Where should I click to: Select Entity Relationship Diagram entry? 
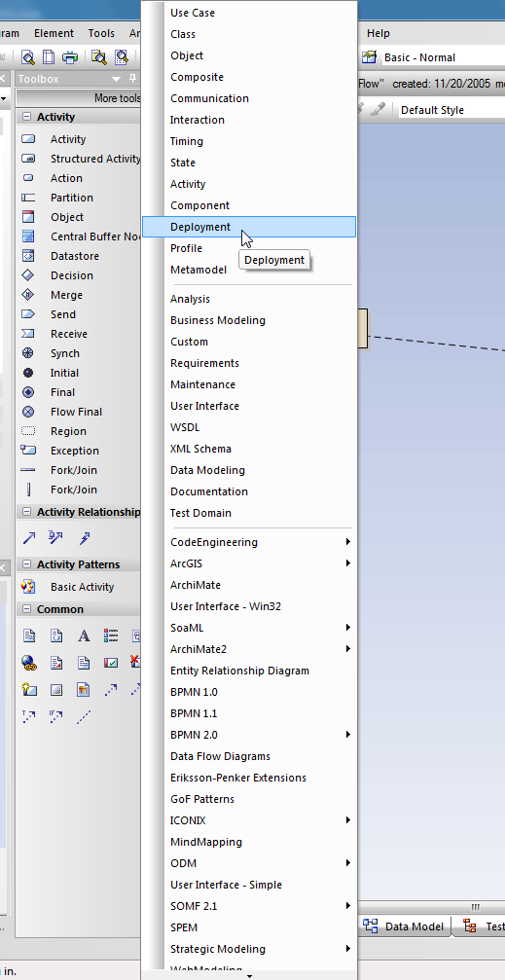[249, 670]
